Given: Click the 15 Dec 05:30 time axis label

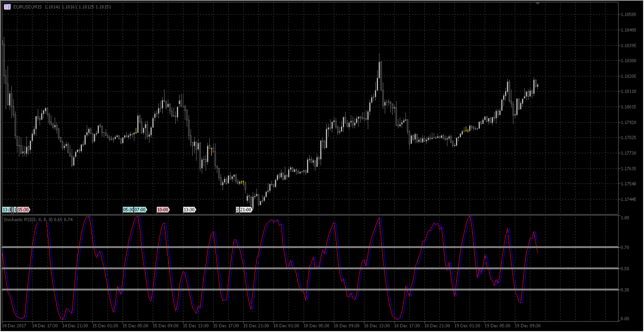Looking at the screenshot, I should [x=135, y=326].
